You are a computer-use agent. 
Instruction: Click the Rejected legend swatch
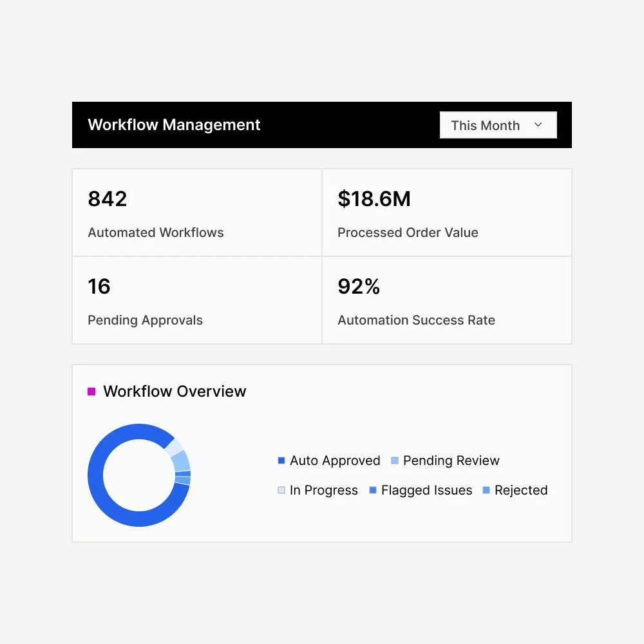click(486, 490)
